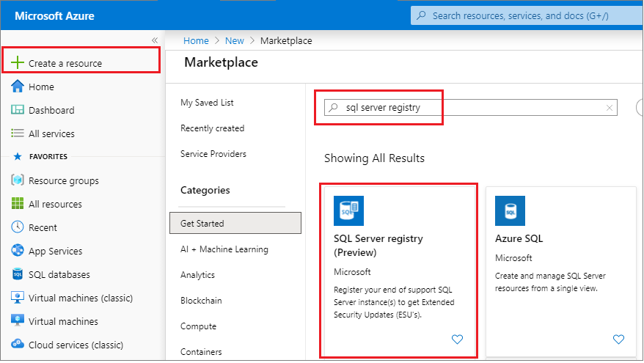Select Analytics category
The width and height of the screenshot is (644, 363).
click(197, 275)
